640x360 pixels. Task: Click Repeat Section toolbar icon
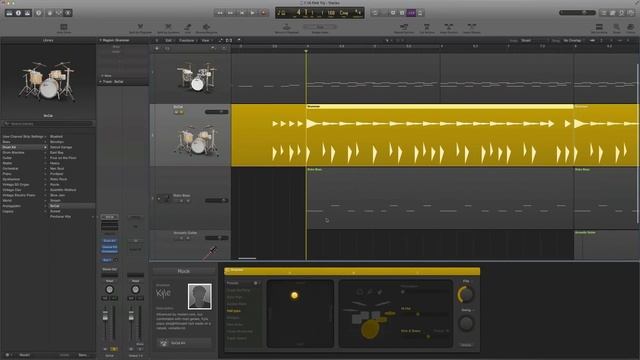pos(403,28)
